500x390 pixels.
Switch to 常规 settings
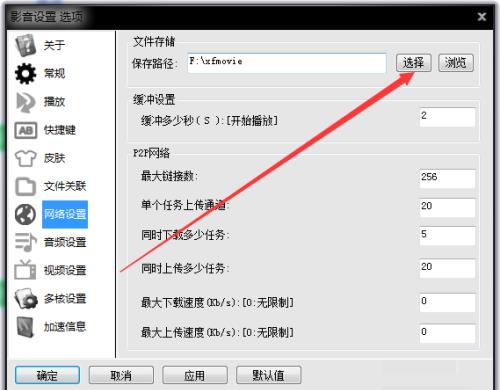54,73
